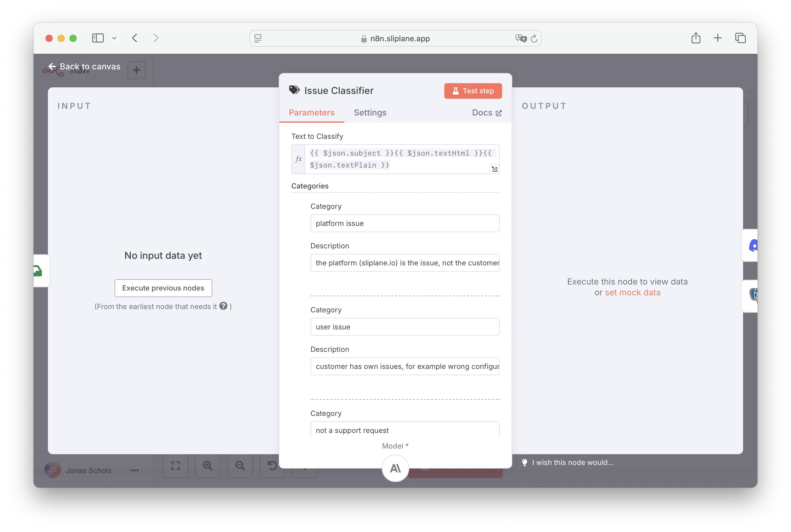This screenshot has height=532, width=791.
Task: Click the Anthropic model node icon
Action: coord(395,468)
